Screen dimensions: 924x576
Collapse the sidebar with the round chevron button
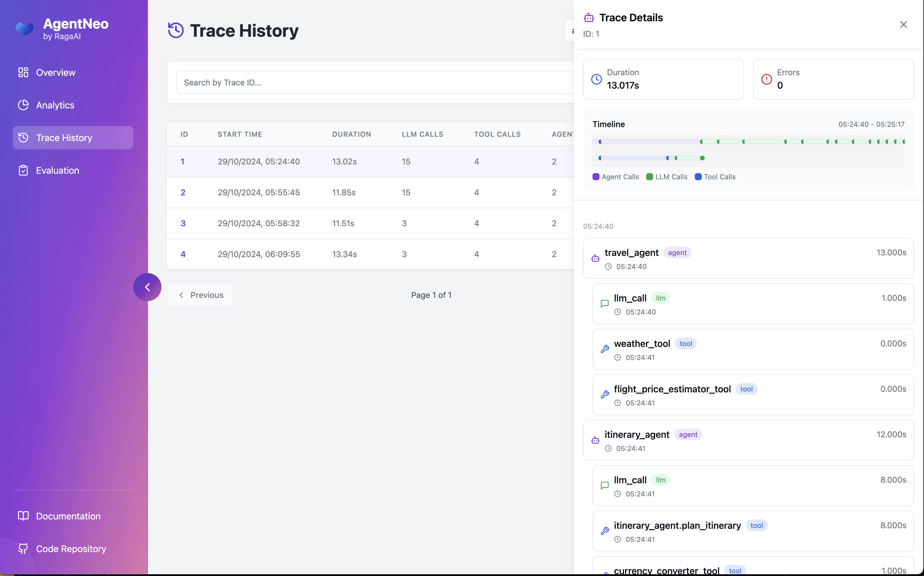[147, 287]
